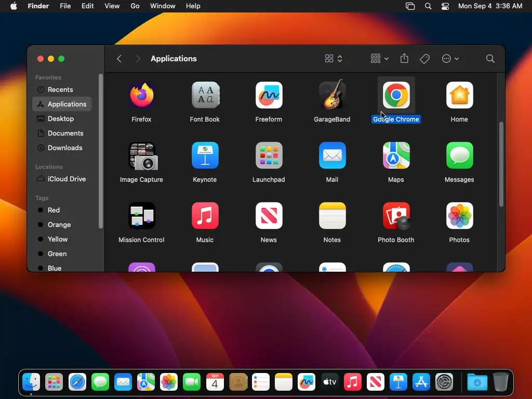Select the Photos app in Applications folder
The width and height of the screenshot is (532, 399).
[x=459, y=216]
